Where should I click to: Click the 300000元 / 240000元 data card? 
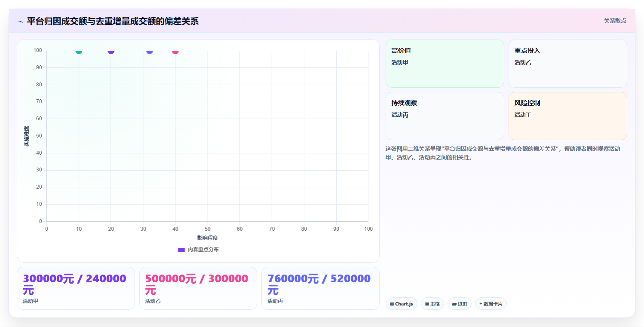[x=76, y=288]
